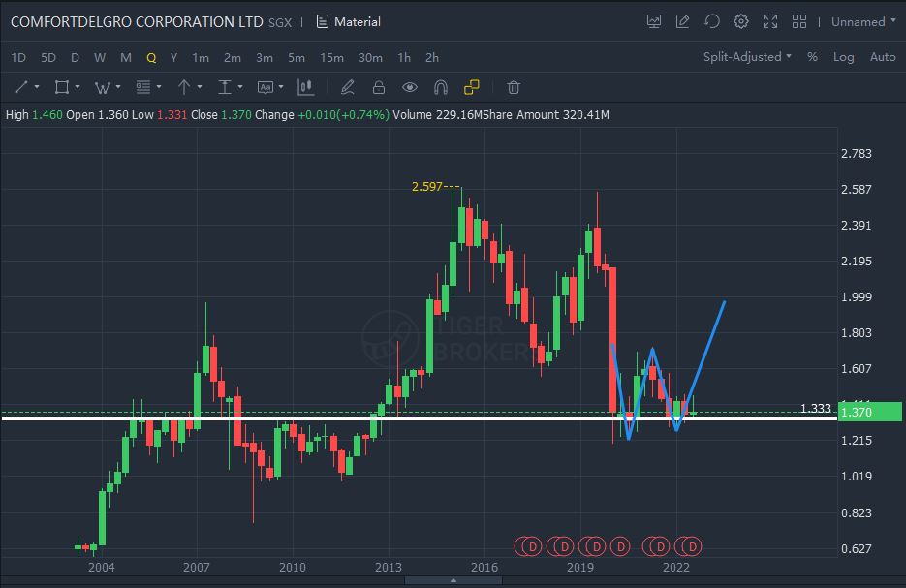Open the four-square grid layout icon
This screenshot has height=588, width=906.
[799, 22]
